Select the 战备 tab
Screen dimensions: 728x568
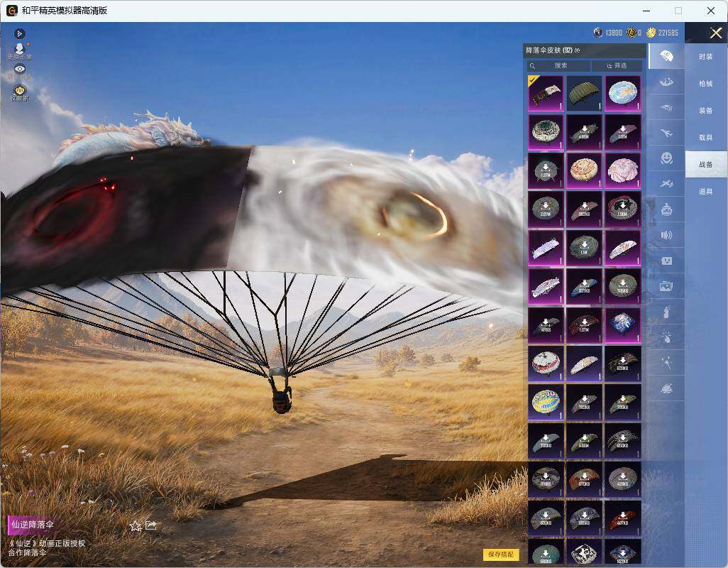coord(706,165)
